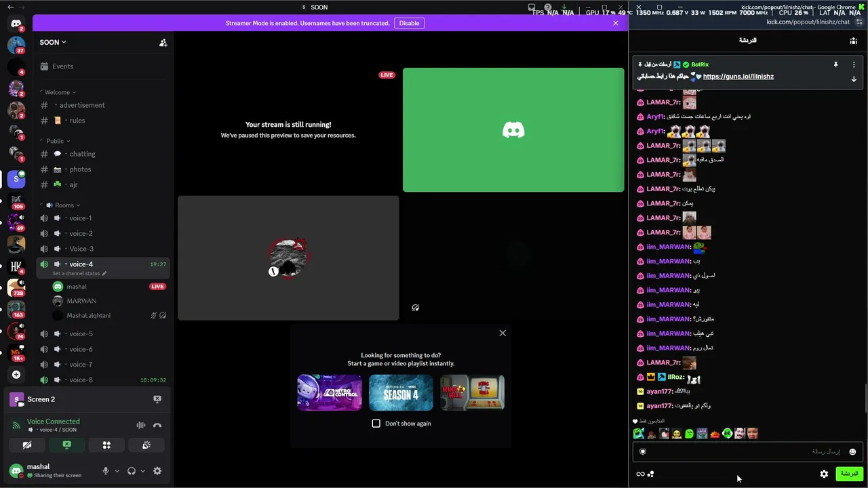Collapse the Welcome category

pyautogui.click(x=60, y=92)
